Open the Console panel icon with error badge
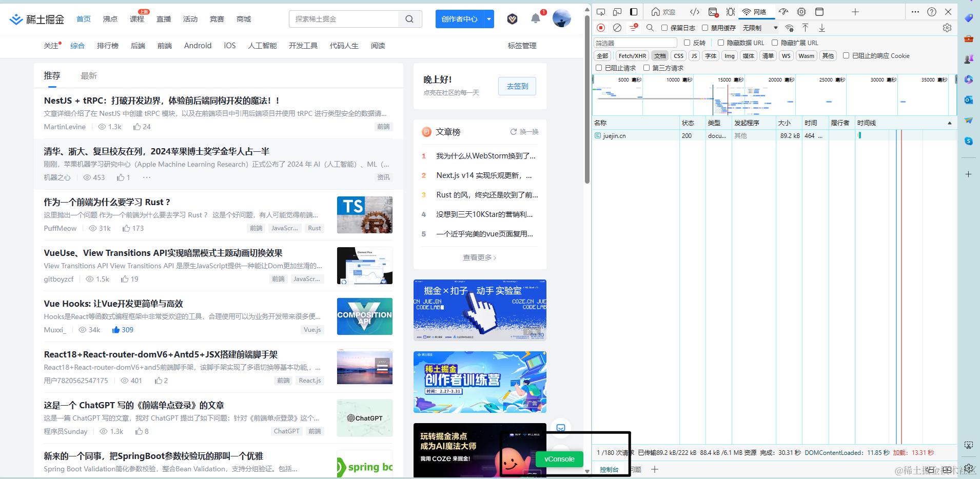980x479 pixels. [x=713, y=12]
